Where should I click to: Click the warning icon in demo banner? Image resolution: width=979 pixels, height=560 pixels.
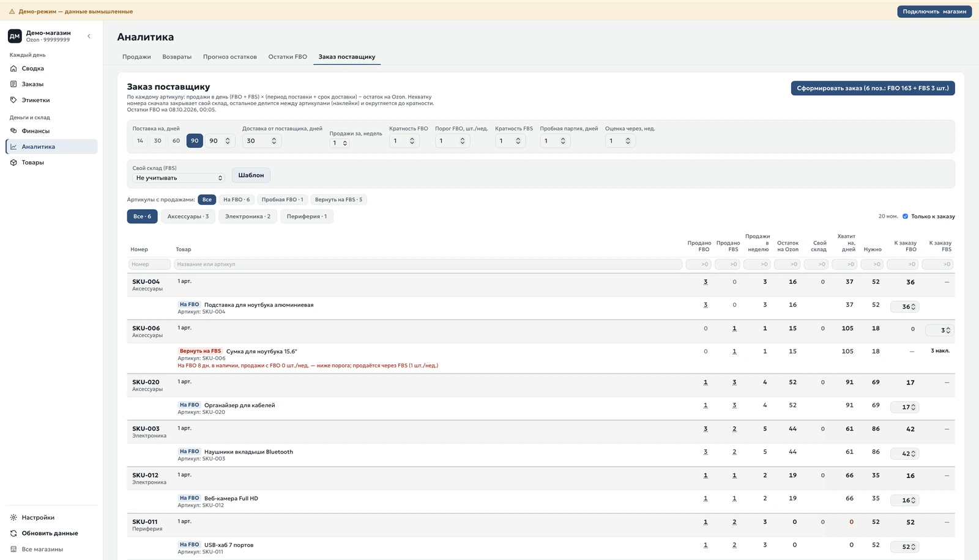click(12, 11)
